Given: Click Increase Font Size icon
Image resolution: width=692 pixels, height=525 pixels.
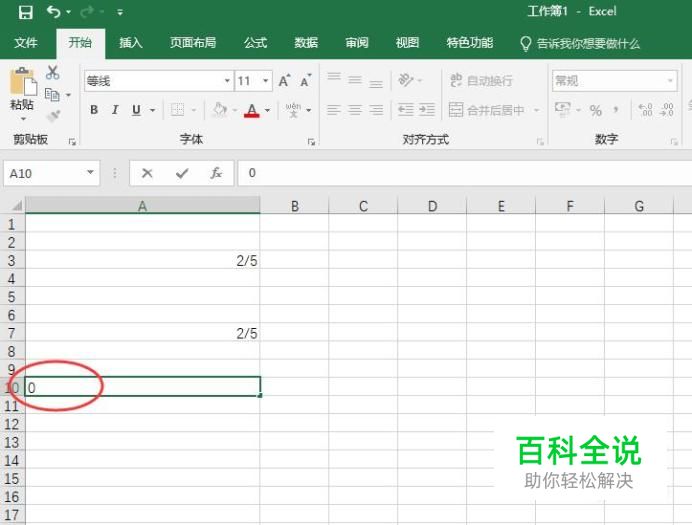Looking at the screenshot, I should (x=284, y=81).
